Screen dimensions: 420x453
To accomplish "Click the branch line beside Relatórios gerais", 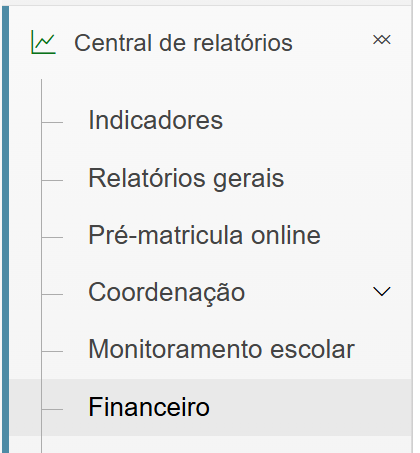I will click(52, 181).
